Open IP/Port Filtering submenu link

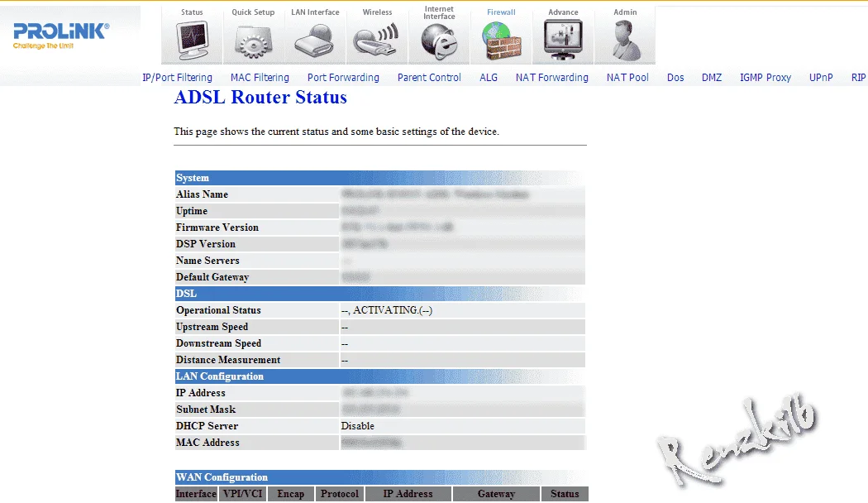click(x=177, y=78)
